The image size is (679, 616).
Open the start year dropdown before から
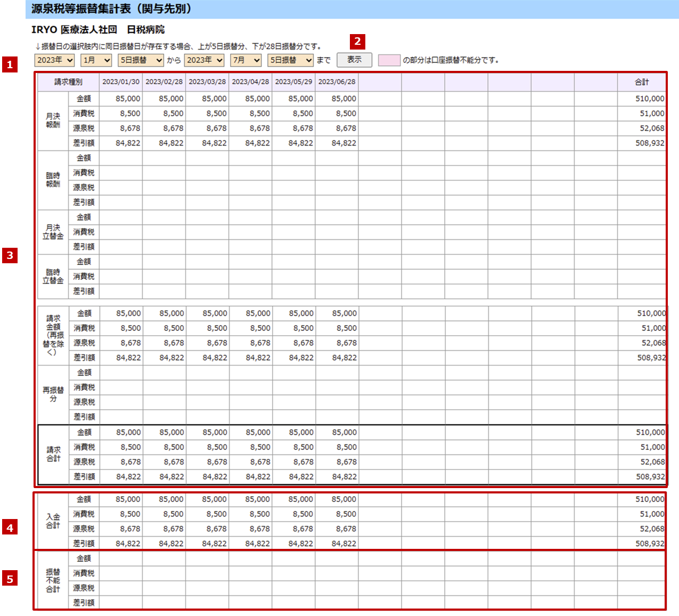click(54, 60)
